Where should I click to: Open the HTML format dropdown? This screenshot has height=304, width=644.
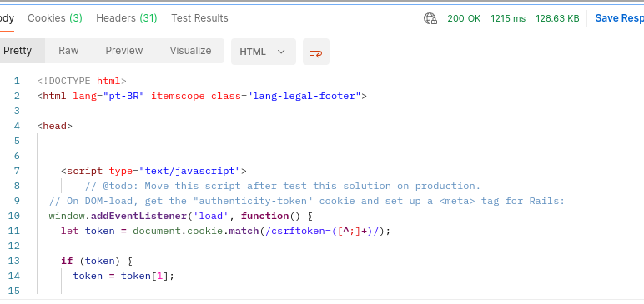tap(264, 52)
